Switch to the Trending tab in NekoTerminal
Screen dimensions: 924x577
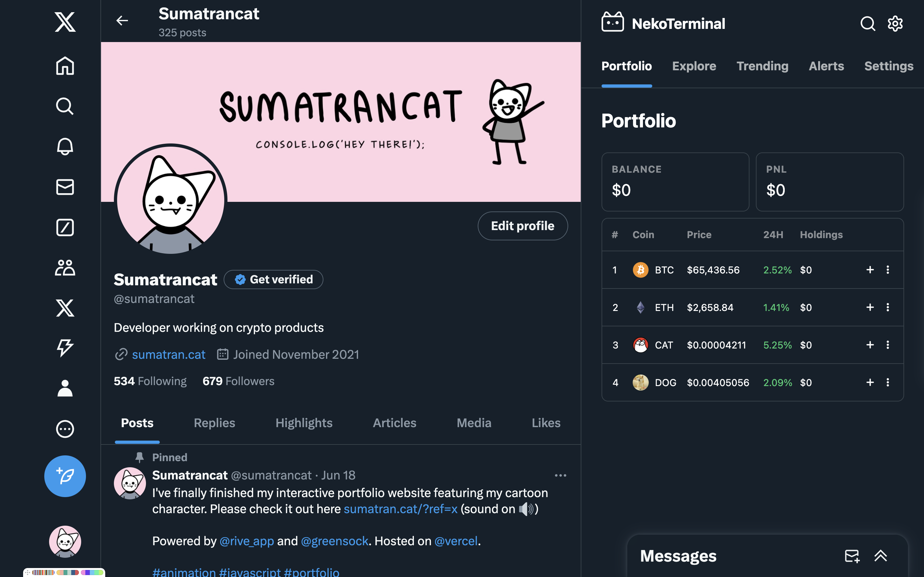tap(762, 66)
